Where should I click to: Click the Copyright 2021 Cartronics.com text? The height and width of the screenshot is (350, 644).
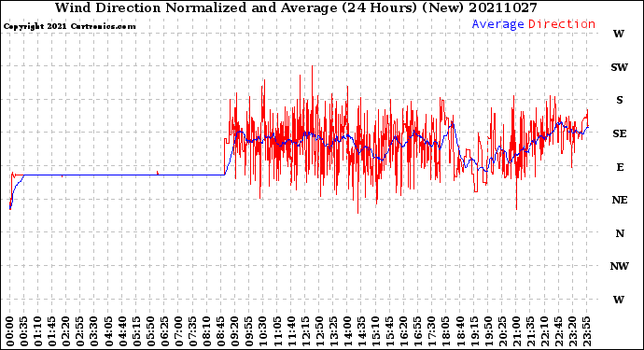click(x=69, y=26)
